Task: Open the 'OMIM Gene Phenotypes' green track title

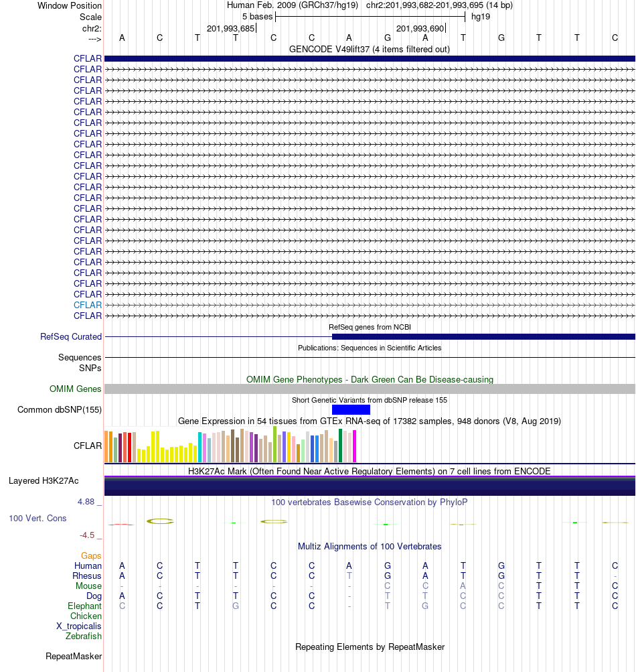Action: click(x=370, y=380)
